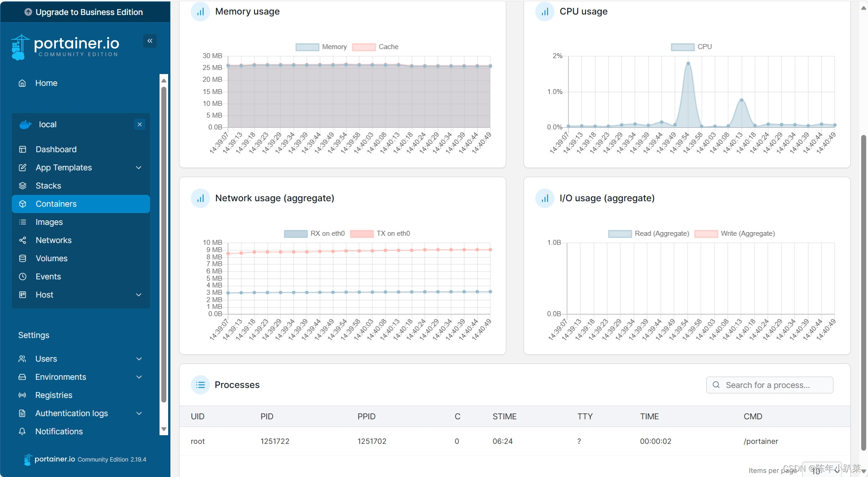Click sidebar scrollbar down arrow
This screenshot has width=868, height=477.
click(x=164, y=429)
